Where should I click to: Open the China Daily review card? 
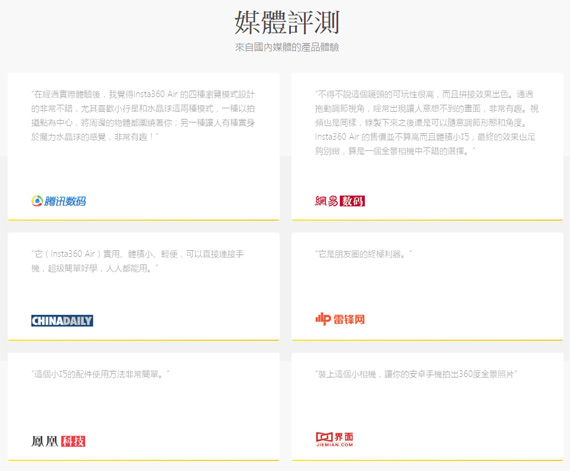coord(144,287)
